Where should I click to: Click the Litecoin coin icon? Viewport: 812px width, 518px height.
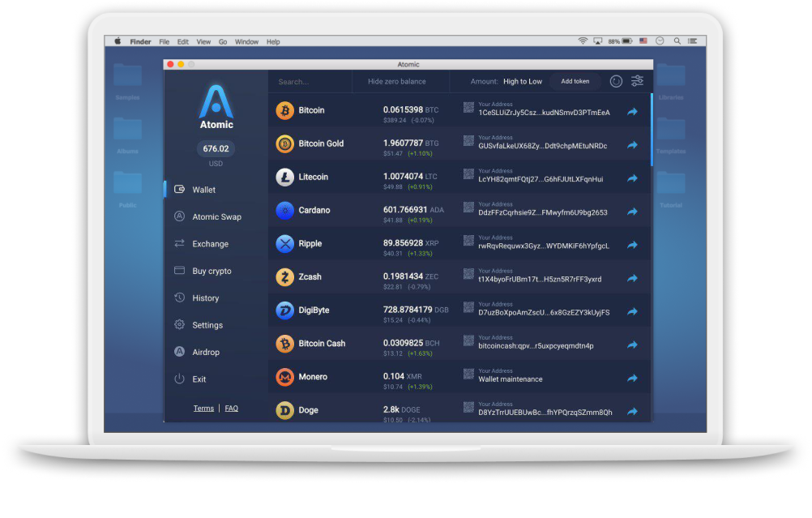tap(284, 178)
